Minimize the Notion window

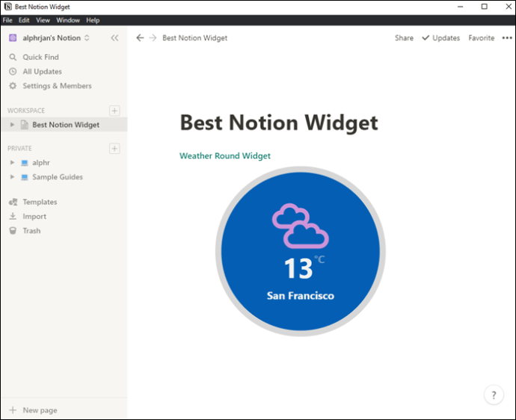point(461,7)
